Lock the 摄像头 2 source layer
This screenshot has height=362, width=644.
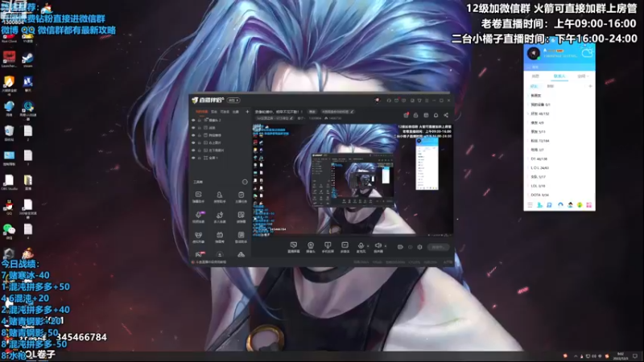200,120
